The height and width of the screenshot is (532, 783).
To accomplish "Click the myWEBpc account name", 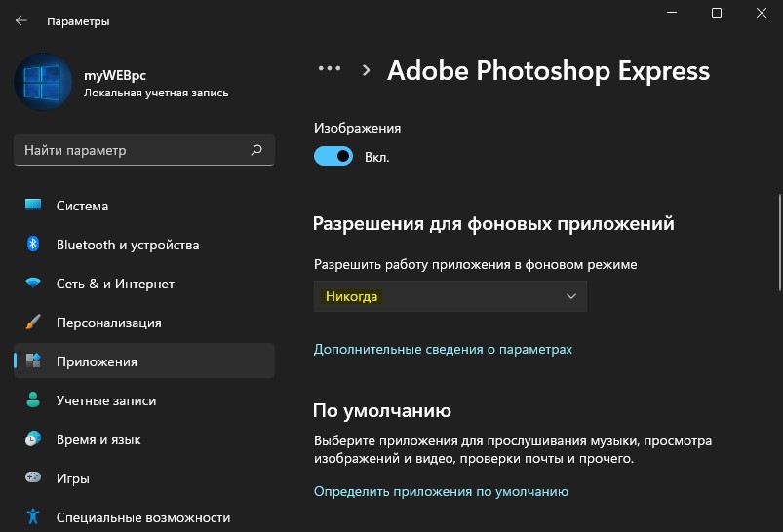I will pyautogui.click(x=115, y=75).
